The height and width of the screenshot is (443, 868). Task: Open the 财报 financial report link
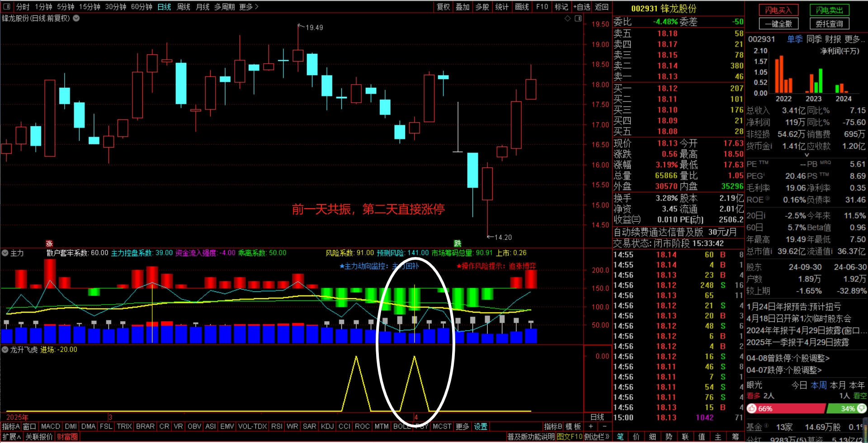(833, 39)
